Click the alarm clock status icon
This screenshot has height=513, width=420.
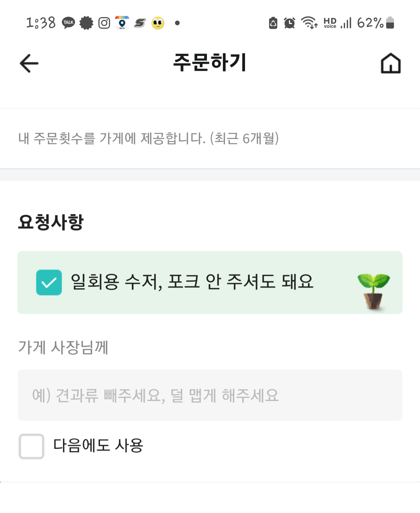click(x=289, y=23)
